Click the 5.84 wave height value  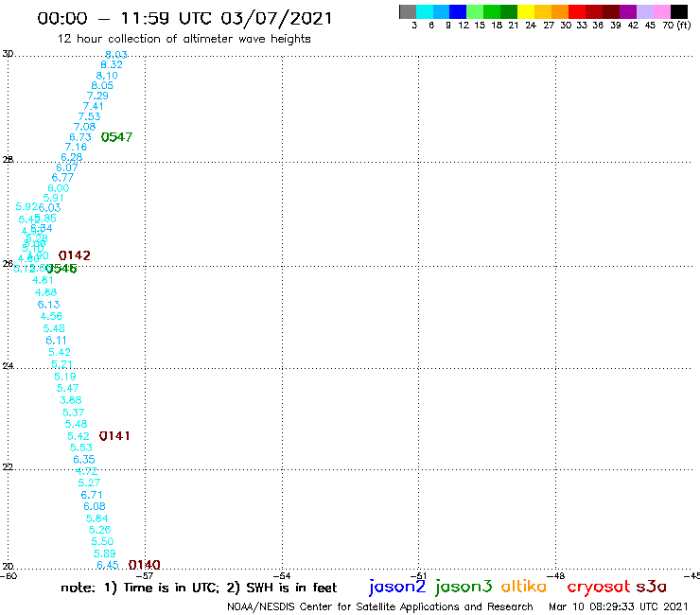pos(96,518)
